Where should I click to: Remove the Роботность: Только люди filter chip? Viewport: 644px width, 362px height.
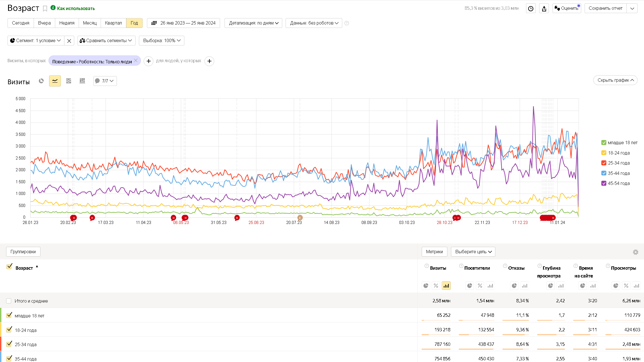pyautogui.click(x=136, y=61)
